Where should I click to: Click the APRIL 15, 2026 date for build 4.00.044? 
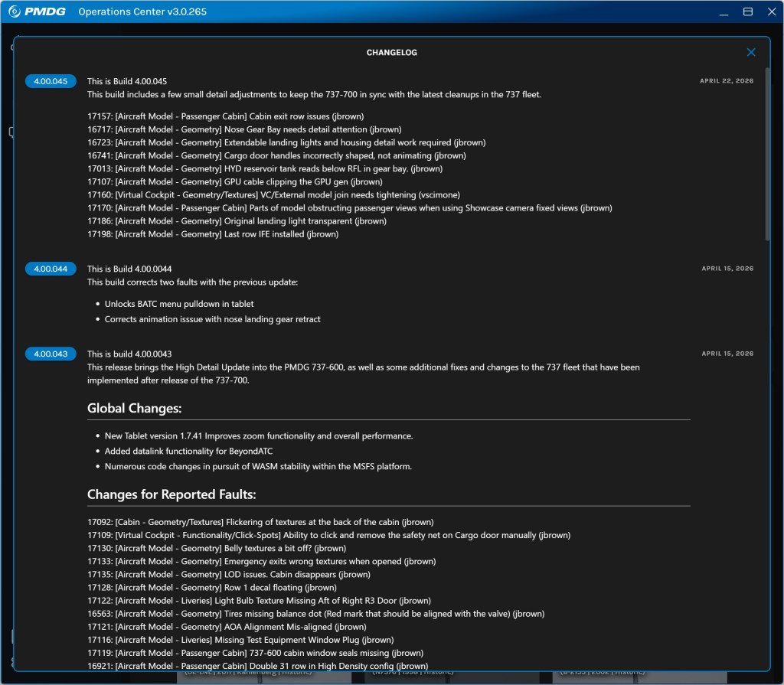(727, 269)
